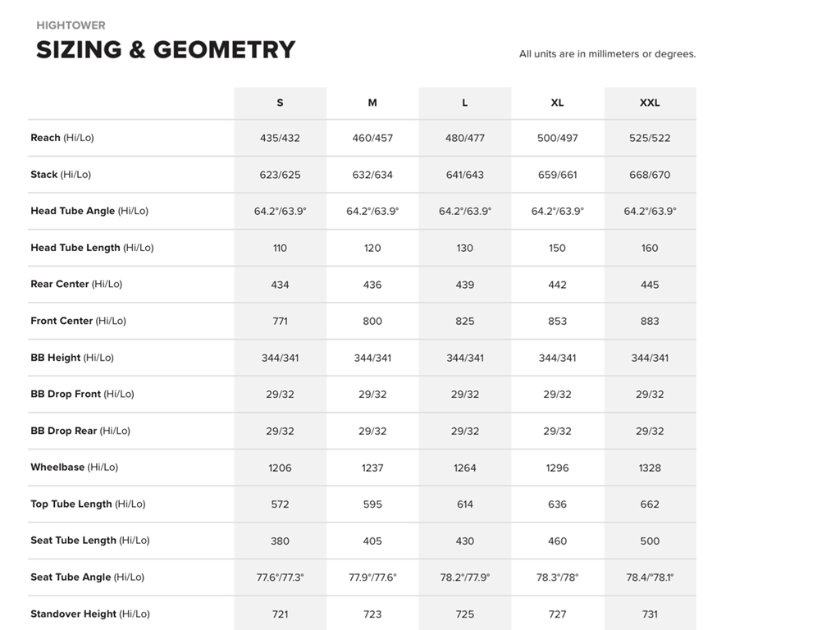Select the XL size column header
The image size is (840, 630).
tap(557, 103)
